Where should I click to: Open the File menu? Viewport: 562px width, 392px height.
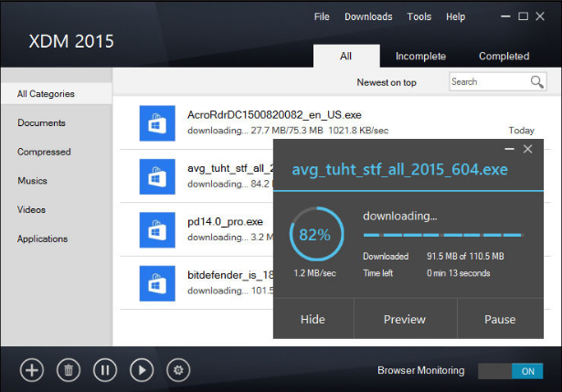click(x=322, y=16)
